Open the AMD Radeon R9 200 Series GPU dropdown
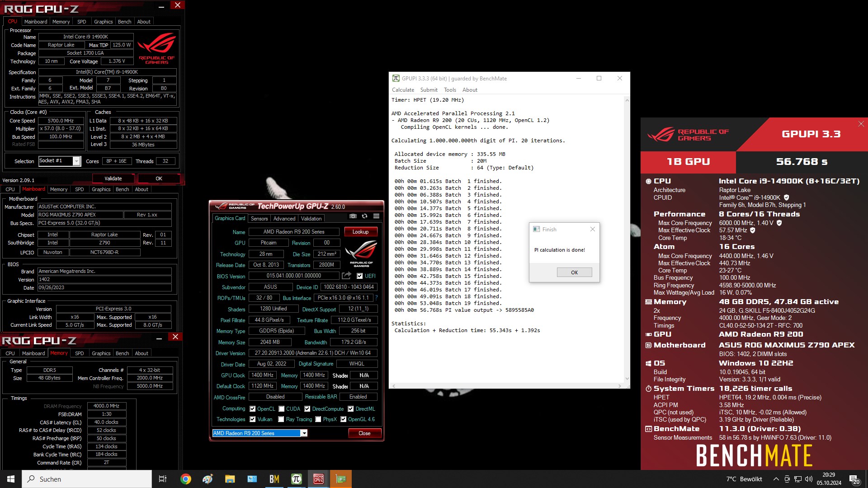 point(304,433)
